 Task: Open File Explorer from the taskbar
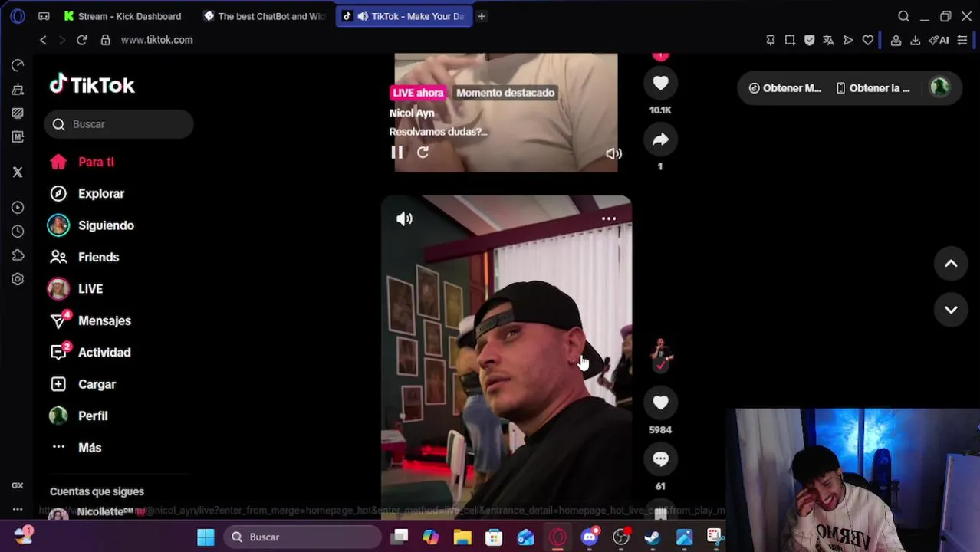(x=462, y=537)
